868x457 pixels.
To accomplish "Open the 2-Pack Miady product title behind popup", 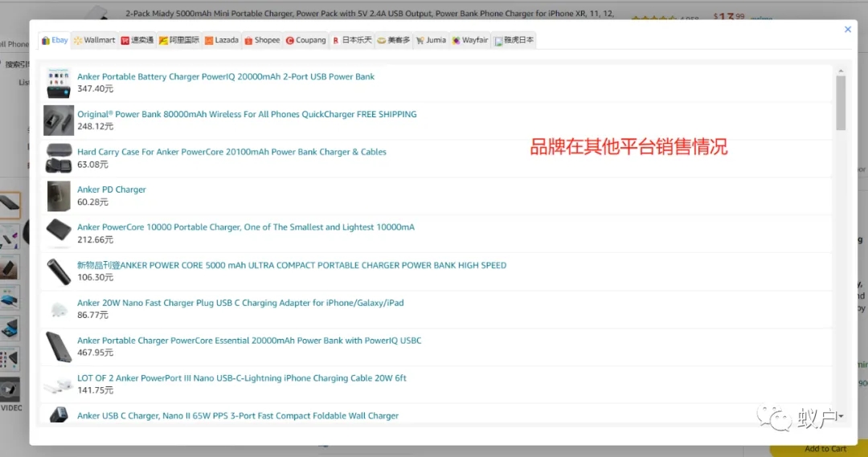I will pos(370,13).
